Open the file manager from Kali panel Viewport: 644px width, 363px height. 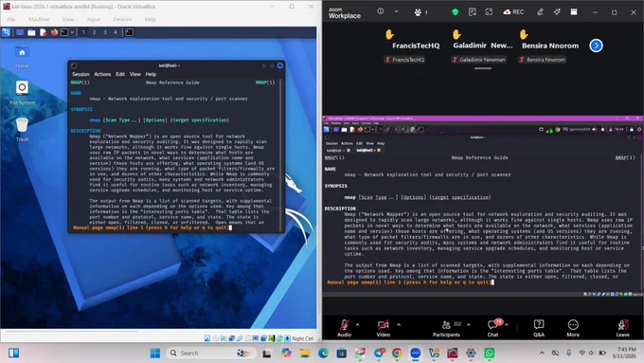tap(31, 32)
